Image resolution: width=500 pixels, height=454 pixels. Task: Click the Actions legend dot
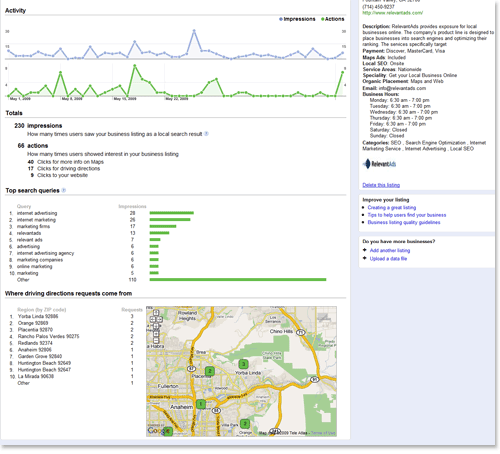[x=322, y=19]
